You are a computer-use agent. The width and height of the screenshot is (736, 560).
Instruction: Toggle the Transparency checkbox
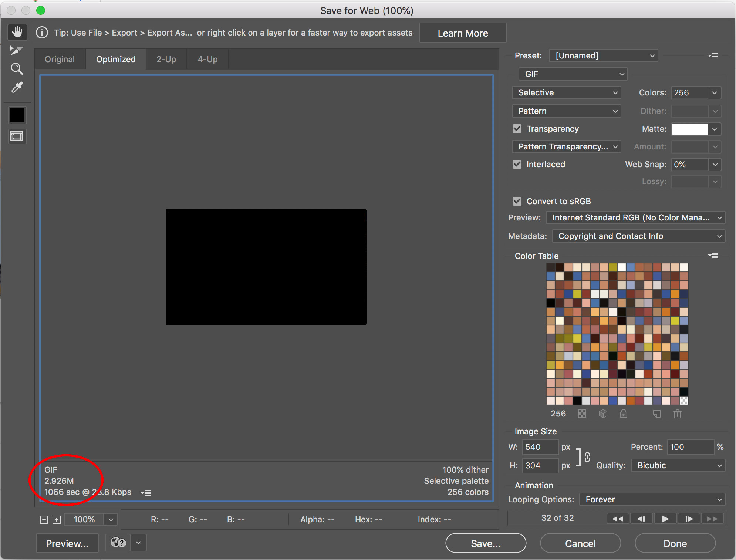coord(517,129)
